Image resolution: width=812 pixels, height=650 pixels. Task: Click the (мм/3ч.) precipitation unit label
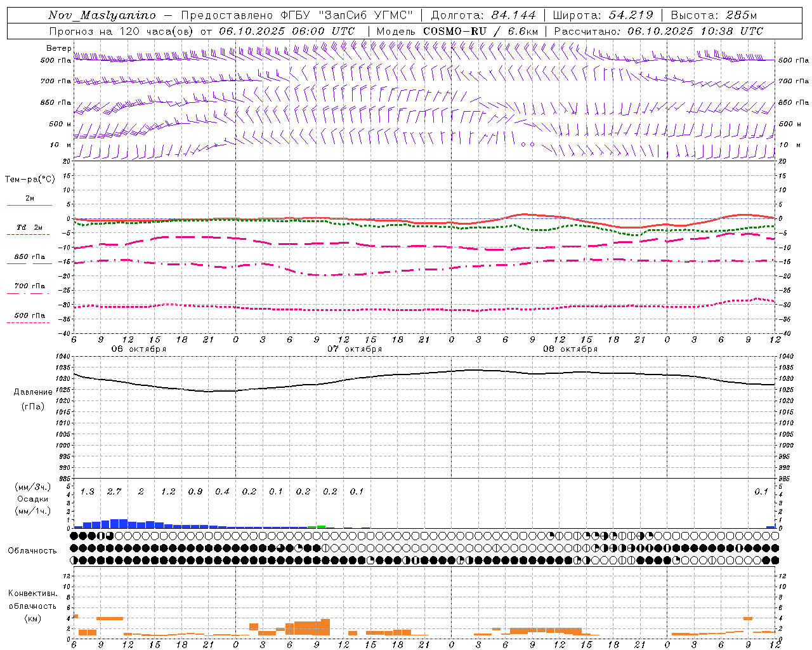tap(33, 487)
